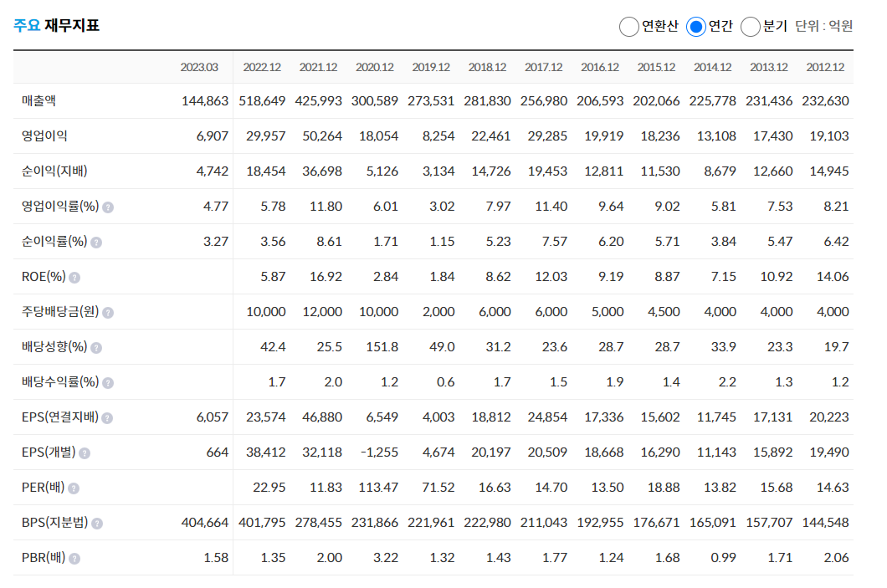The height and width of the screenshot is (588, 887).
Task: Click the 2013.12 column header
Action: (x=769, y=67)
